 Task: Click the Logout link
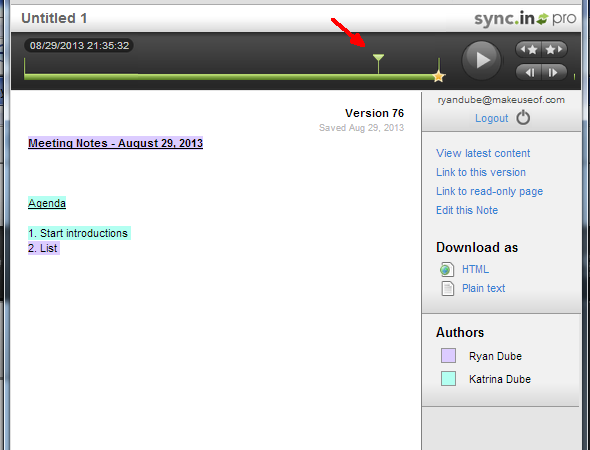(x=491, y=118)
